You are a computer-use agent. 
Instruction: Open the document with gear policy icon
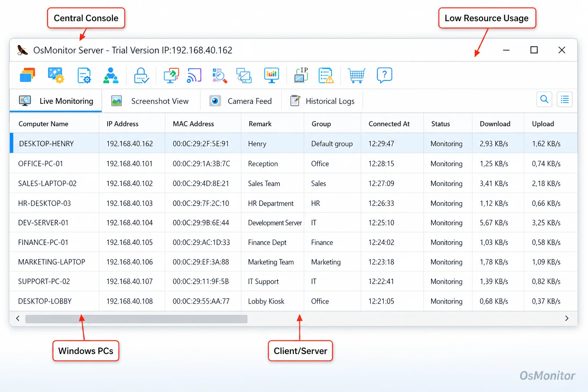(x=84, y=75)
